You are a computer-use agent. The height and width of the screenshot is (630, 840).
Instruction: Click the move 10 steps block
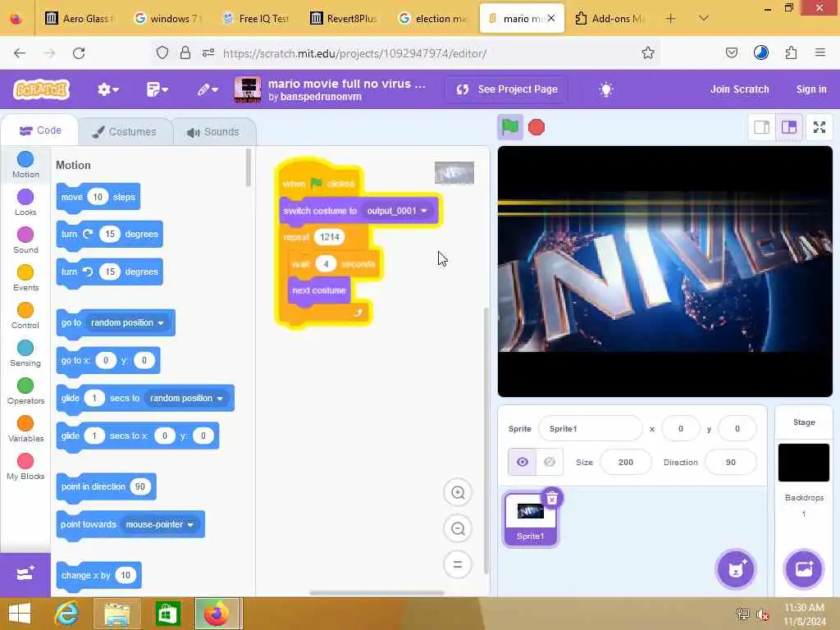click(x=98, y=197)
